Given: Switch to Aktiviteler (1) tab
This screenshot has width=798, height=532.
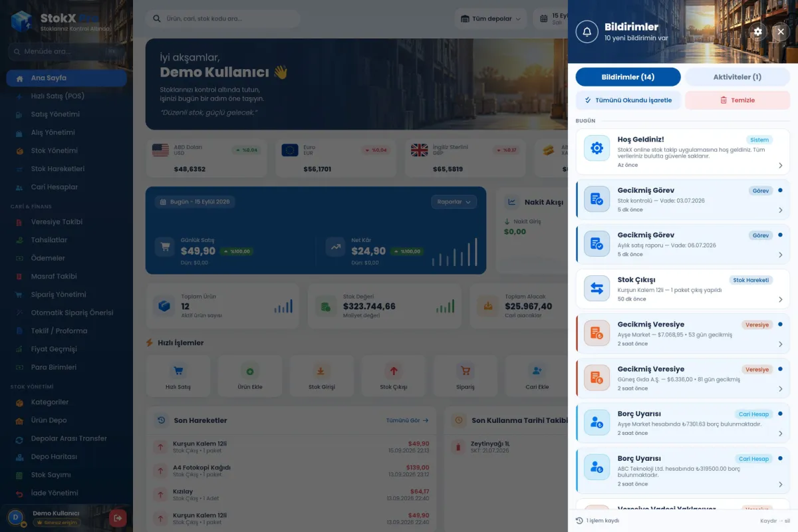Looking at the screenshot, I should 737,77.
